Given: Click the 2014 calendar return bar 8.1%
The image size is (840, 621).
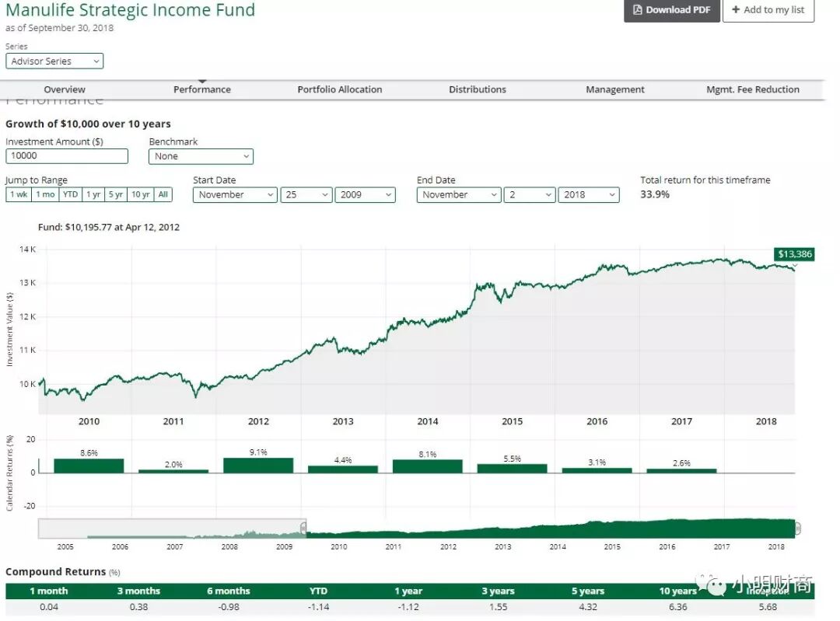Looking at the screenshot, I should (x=428, y=466).
